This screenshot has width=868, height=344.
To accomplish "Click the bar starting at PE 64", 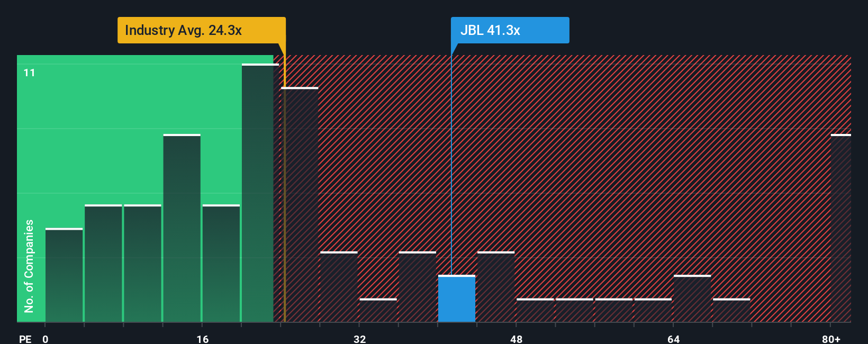I will coord(692,298).
